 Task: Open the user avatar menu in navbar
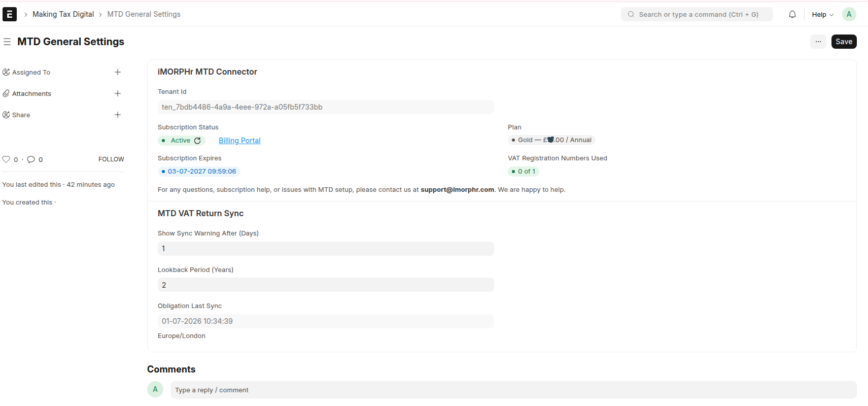pyautogui.click(x=849, y=14)
